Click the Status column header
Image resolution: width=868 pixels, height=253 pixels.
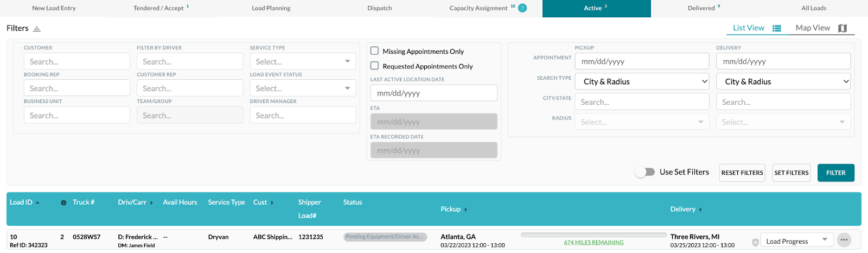(x=353, y=203)
